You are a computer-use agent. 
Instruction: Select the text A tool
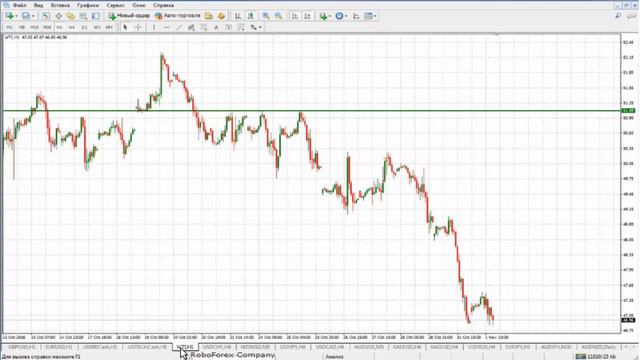(216, 27)
